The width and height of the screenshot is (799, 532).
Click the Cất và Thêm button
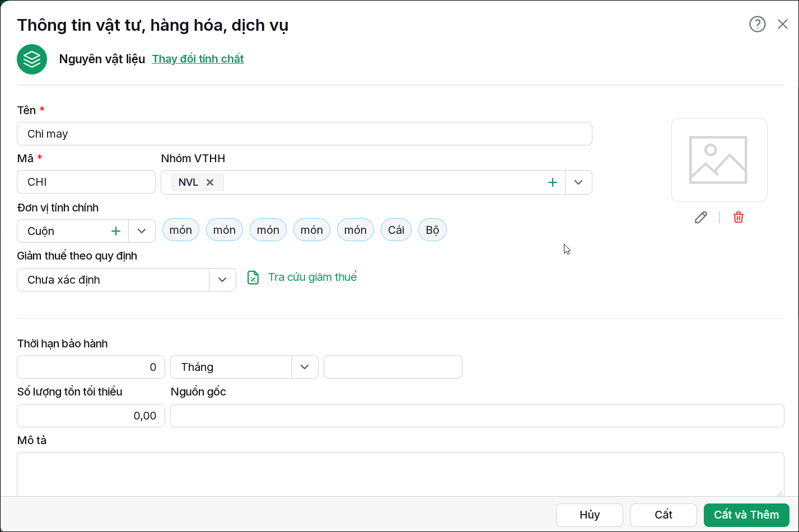pyautogui.click(x=746, y=515)
